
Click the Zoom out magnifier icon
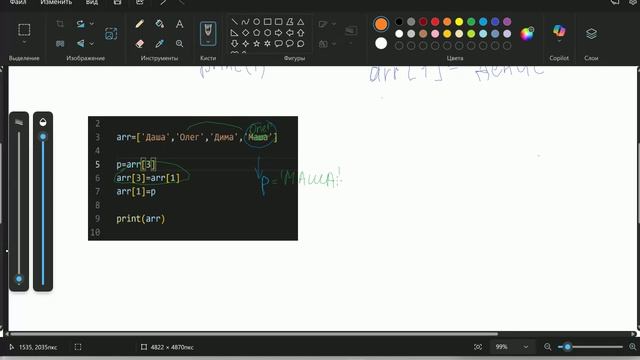[548, 347]
